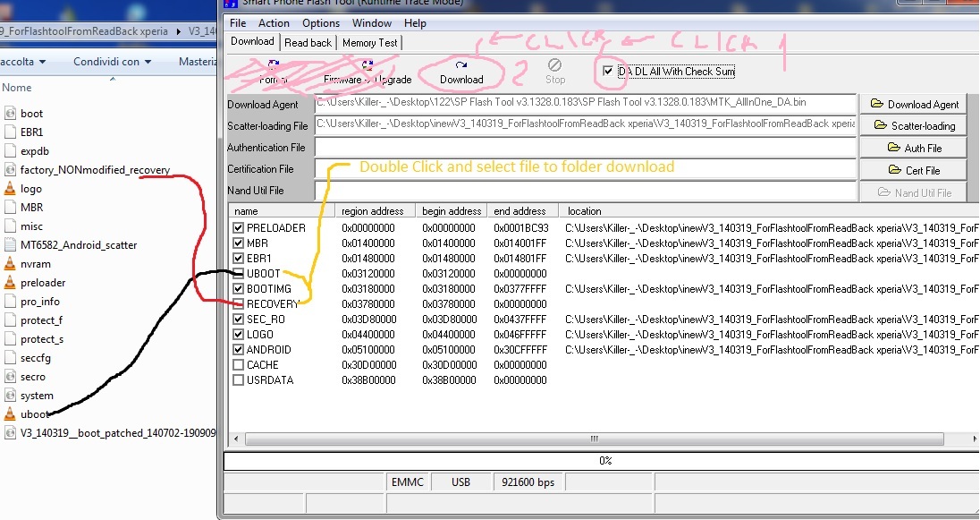
Task: Click the MT6582_Android_scatter text file icon
Action: [x=9, y=244]
